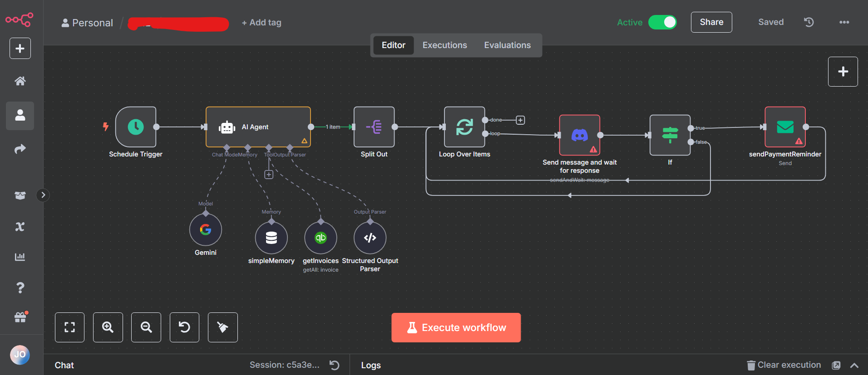Click the Execute workflow button
Viewport: 868px width, 375px height.
tap(456, 327)
